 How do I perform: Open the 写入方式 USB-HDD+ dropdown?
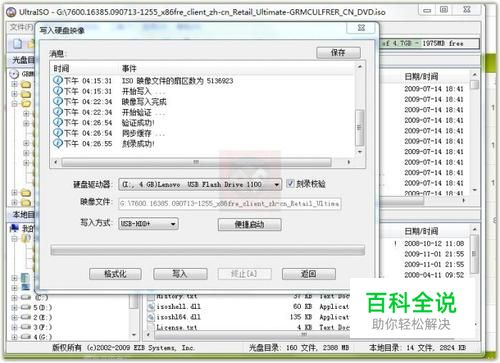(148, 224)
